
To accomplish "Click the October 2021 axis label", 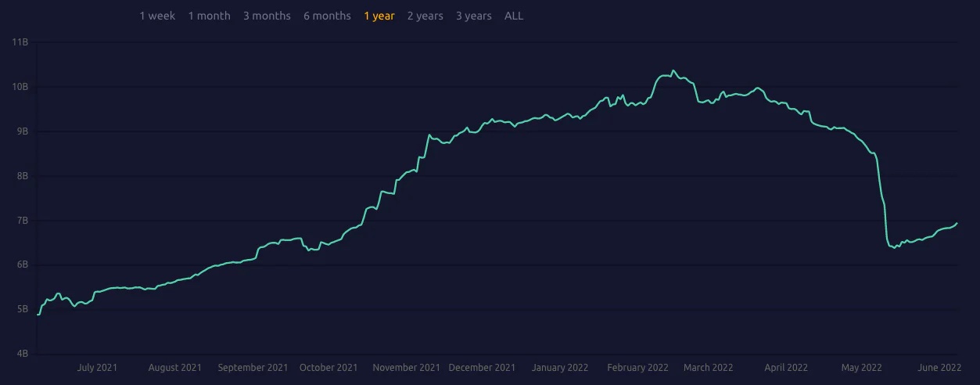I will tap(328, 367).
